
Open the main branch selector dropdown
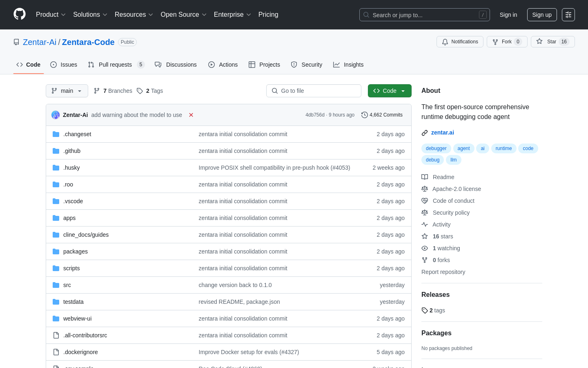(67, 91)
